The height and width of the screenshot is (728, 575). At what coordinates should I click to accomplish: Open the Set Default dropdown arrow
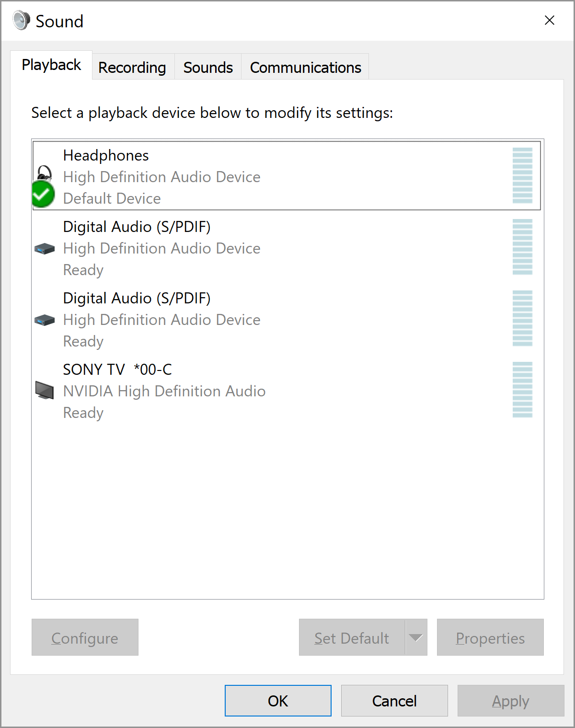tap(415, 637)
